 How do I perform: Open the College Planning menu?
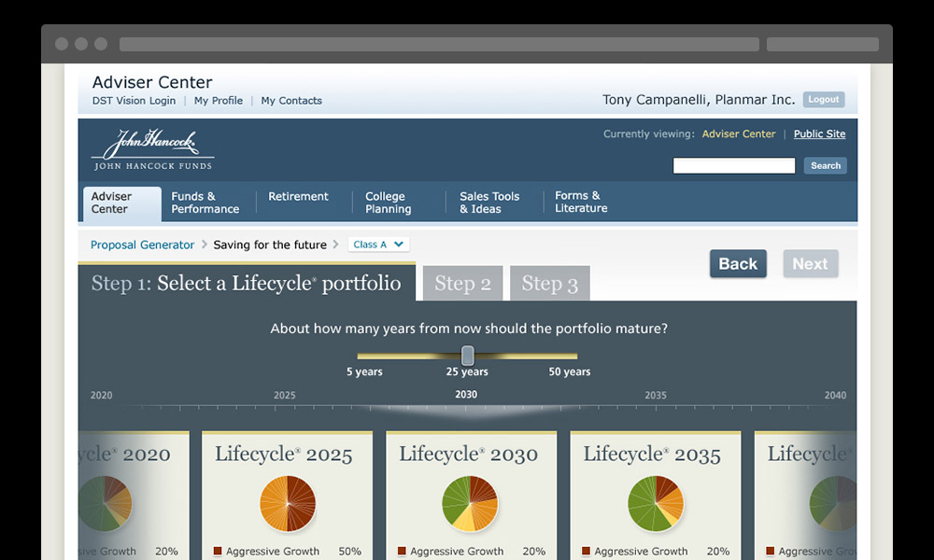388,203
